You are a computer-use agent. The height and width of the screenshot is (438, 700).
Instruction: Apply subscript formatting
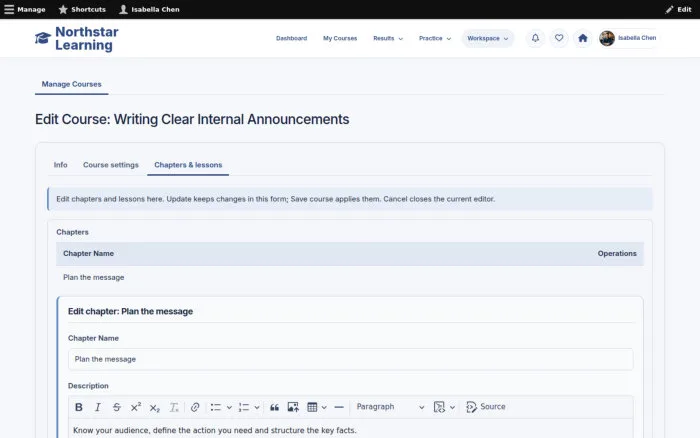tap(154, 407)
